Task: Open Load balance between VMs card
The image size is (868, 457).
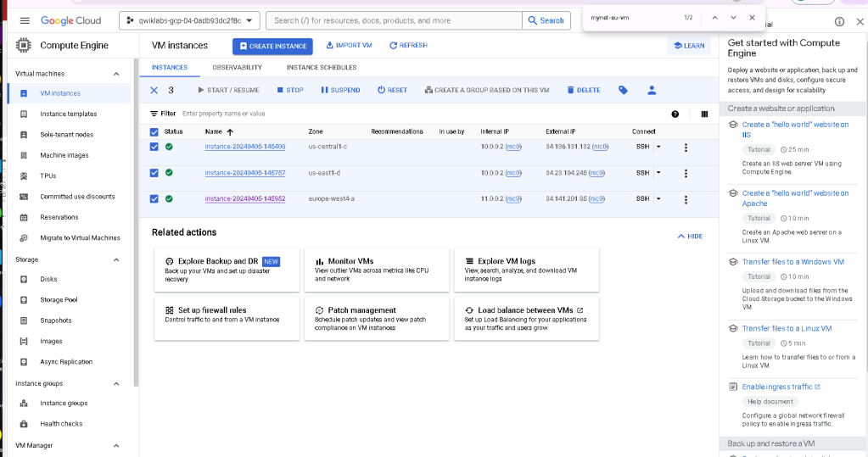Action: click(x=526, y=318)
